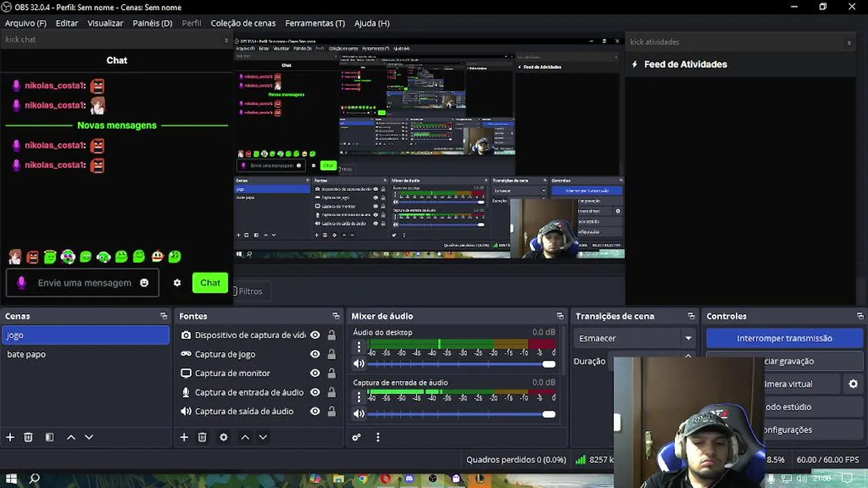This screenshot has height=488, width=868.
Task: Open Windows Start menu
Action: (11, 479)
